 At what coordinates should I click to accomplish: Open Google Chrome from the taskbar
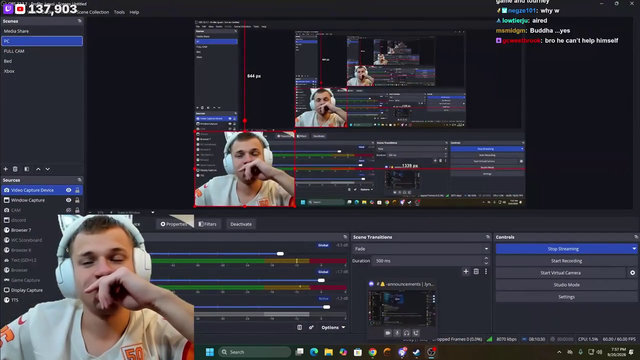(372, 352)
